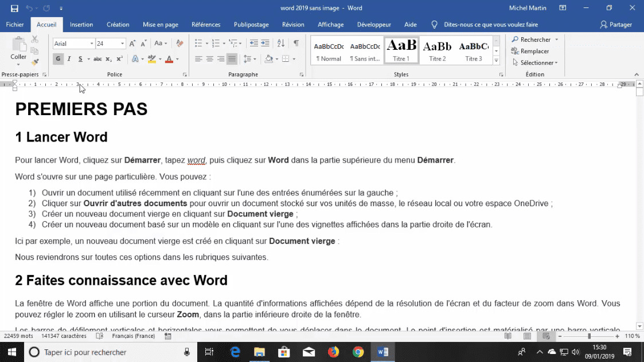Image resolution: width=644 pixels, height=362 pixels.
Task: Open Police dialog launcher
Action: click(185, 74)
